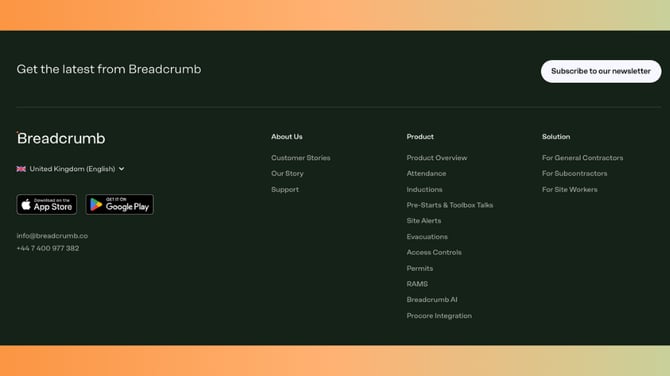Open the RAMS link
670x376 pixels.
[x=417, y=284]
